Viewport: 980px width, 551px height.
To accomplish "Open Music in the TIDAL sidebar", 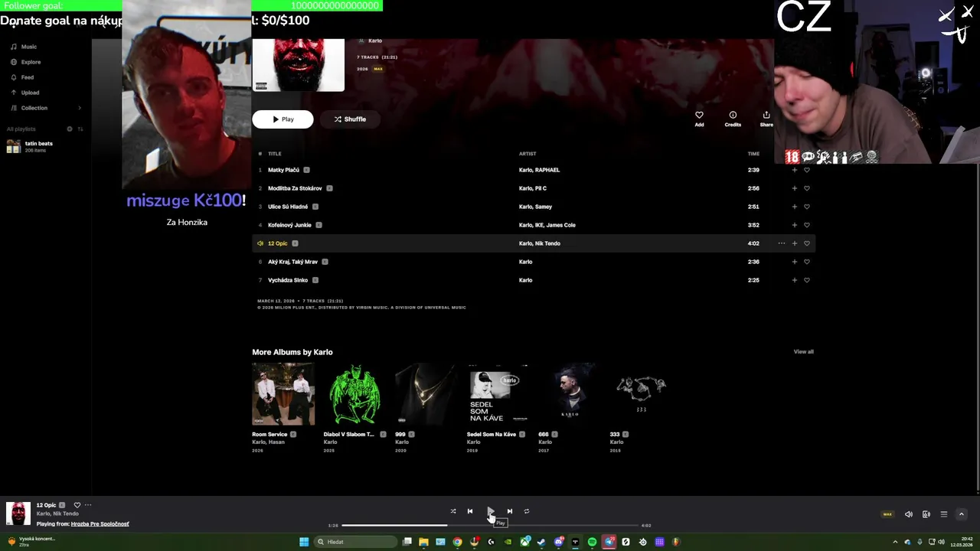I will pyautogui.click(x=24, y=47).
